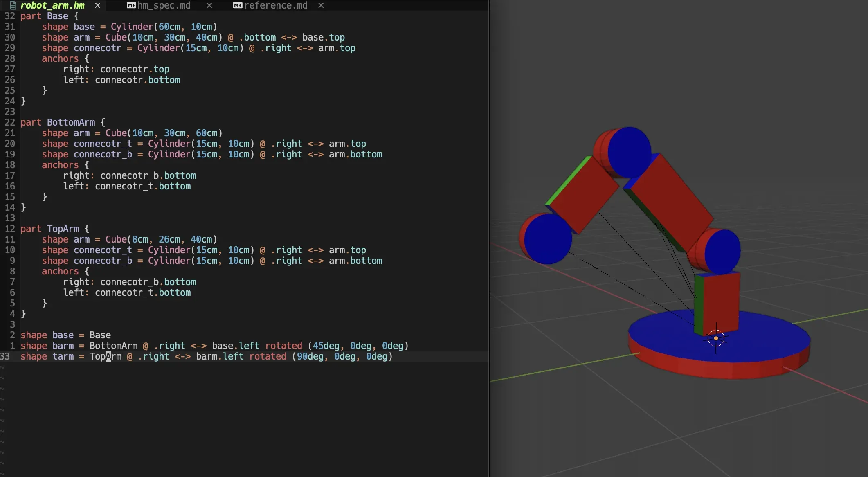This screenshot has height=477, width=868.
Task: Click the 90deg value in tarm line
Action: [x=310, y=356]
